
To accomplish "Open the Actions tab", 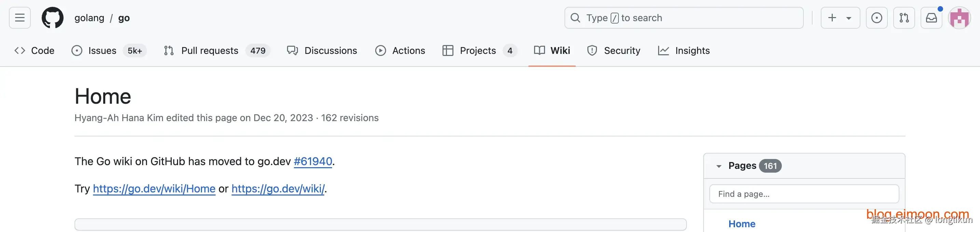I will pos(400,50).
